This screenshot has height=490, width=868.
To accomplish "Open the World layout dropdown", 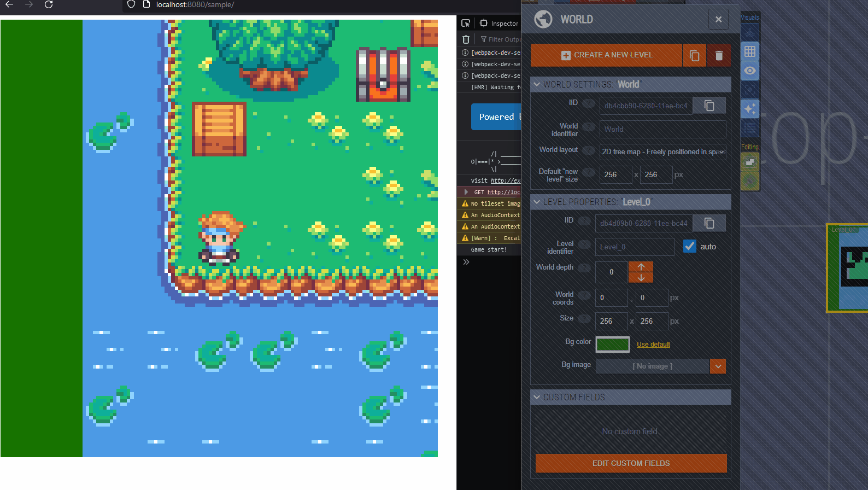I will coord(662,152).
